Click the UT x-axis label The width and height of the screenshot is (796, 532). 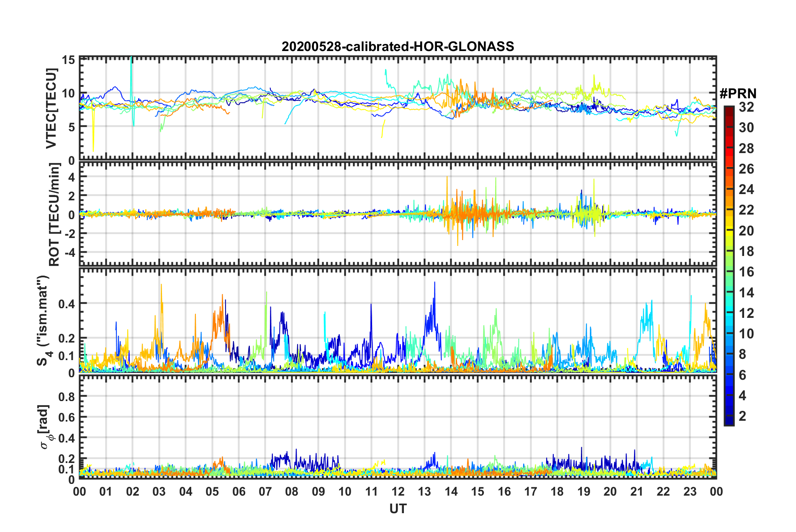(398, 509)
